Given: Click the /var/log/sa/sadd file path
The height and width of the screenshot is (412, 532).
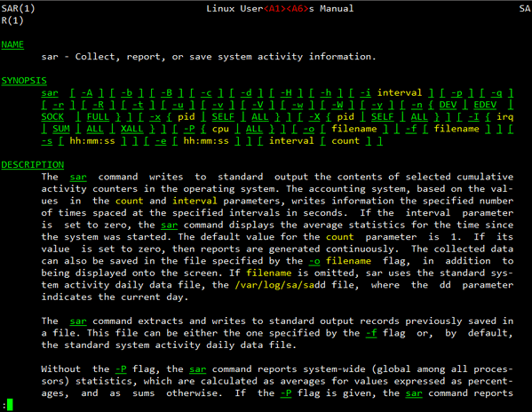Looking at the screenshot, I should 281,285.
